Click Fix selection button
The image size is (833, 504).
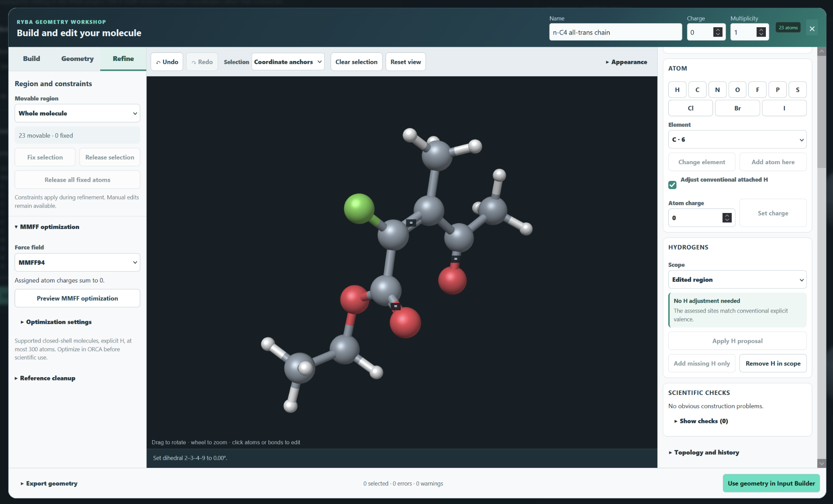coord(45,157)
